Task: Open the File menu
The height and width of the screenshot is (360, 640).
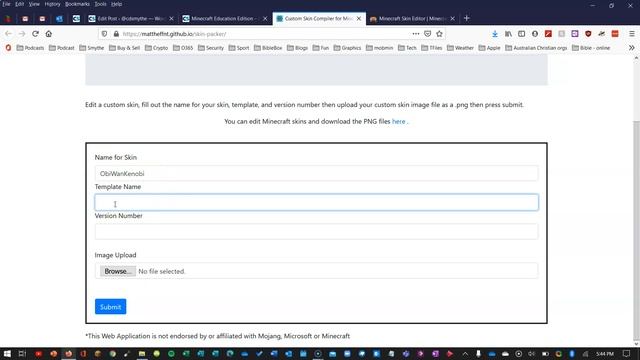Action: [6, 4]
